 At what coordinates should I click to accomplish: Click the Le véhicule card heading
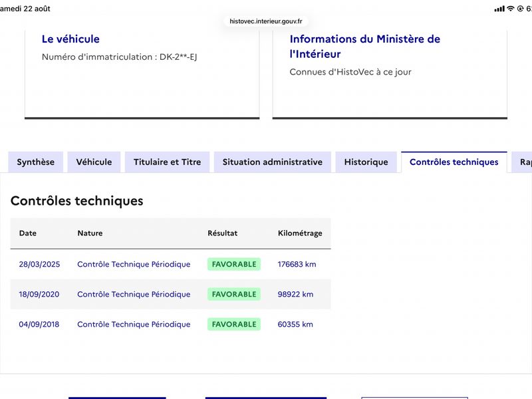pos(70,39)
